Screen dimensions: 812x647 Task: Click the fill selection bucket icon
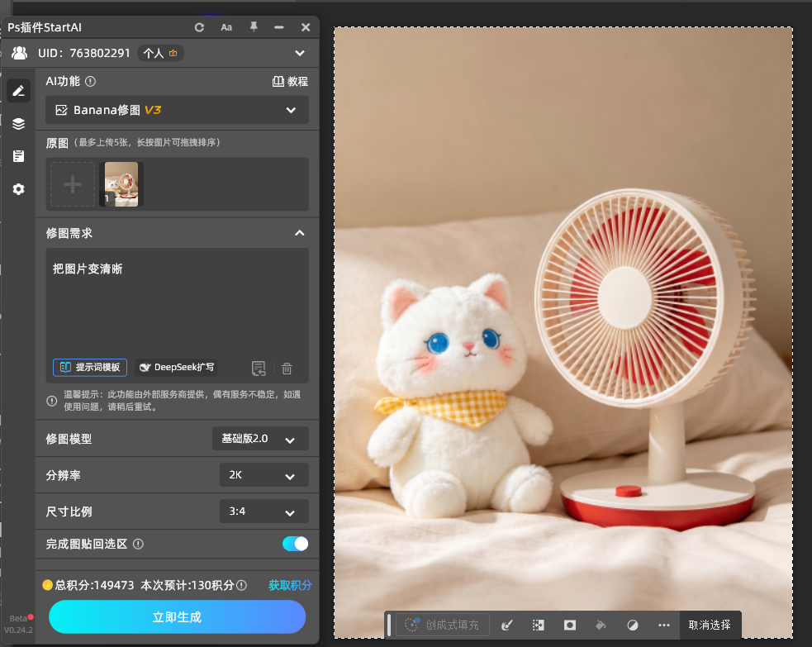(x=601, y=626)
